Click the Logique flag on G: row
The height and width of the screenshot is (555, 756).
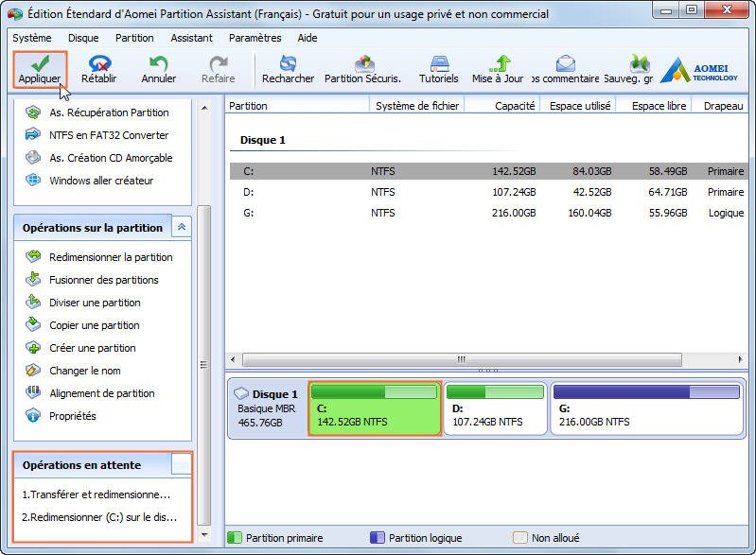pyautogui.click(x=726, y=213)
